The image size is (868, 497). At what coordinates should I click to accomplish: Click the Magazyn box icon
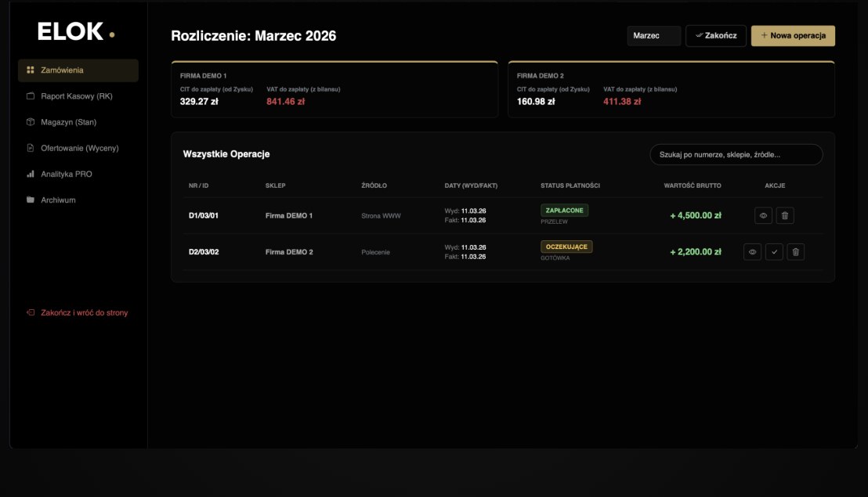click(31, 122)
